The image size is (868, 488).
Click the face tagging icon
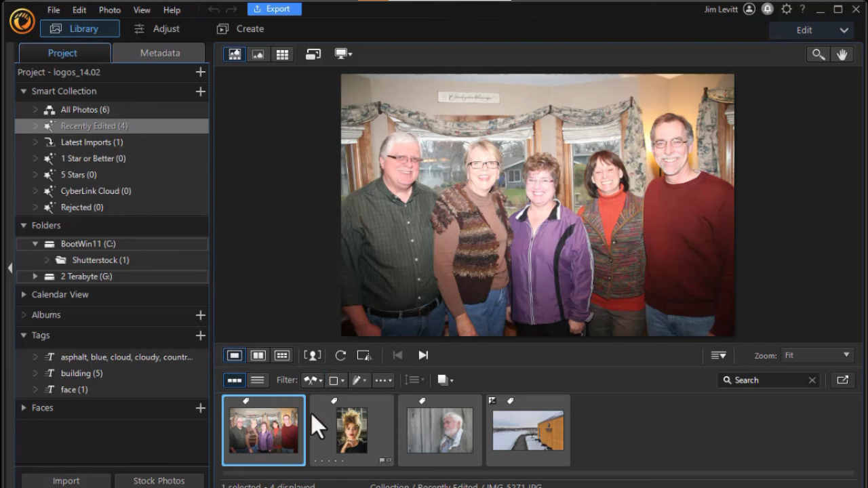coord(312,355)
